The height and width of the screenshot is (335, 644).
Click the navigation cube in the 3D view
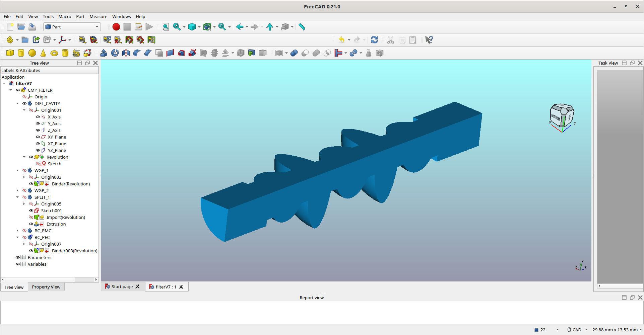pos(562,116)
